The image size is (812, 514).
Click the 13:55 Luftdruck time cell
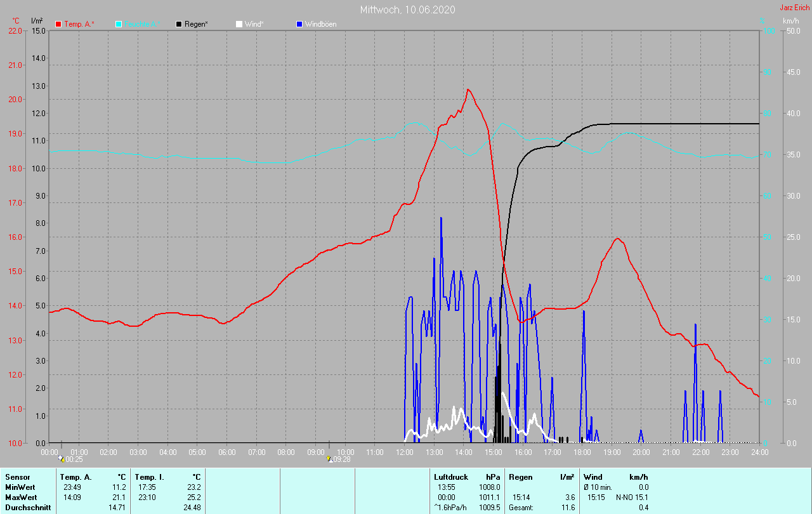pos(446,487)
